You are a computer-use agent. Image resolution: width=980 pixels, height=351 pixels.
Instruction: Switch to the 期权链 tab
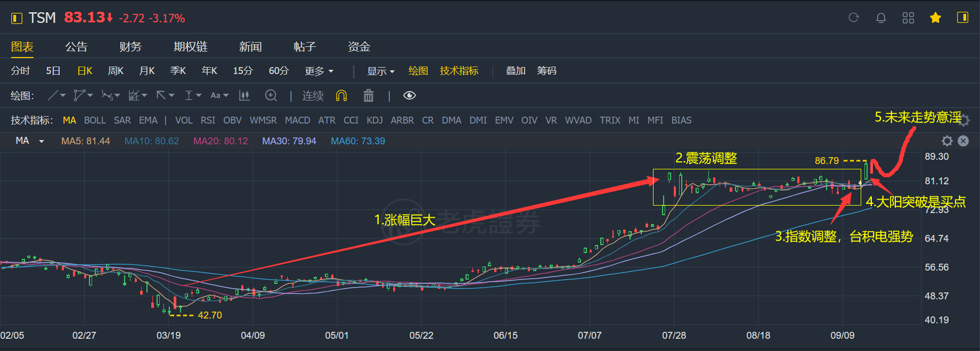[191, 47]
